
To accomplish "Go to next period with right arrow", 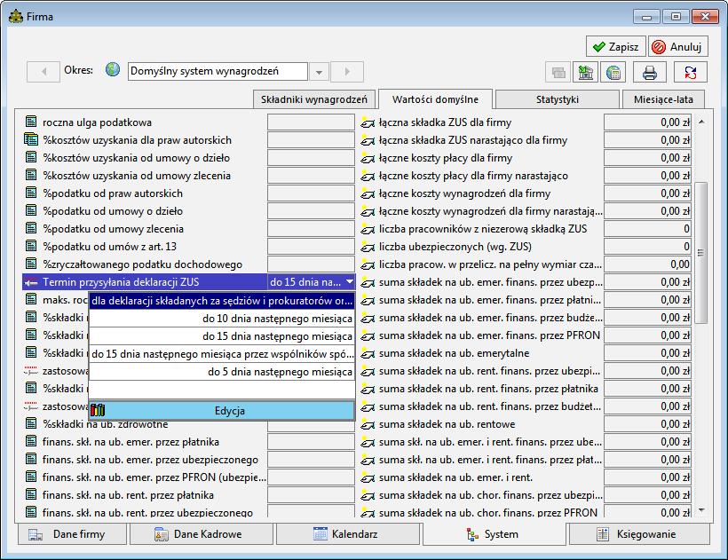I will coord(347,72).
